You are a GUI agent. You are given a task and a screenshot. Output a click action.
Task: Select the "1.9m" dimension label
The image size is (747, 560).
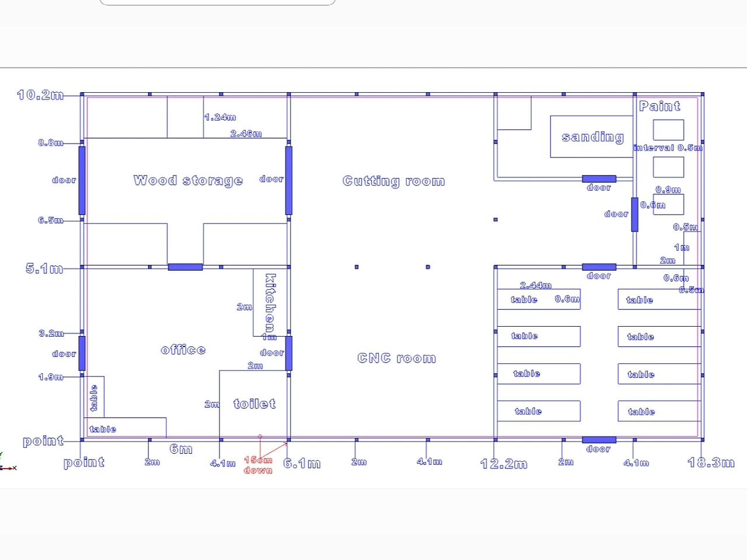(51, 377)
